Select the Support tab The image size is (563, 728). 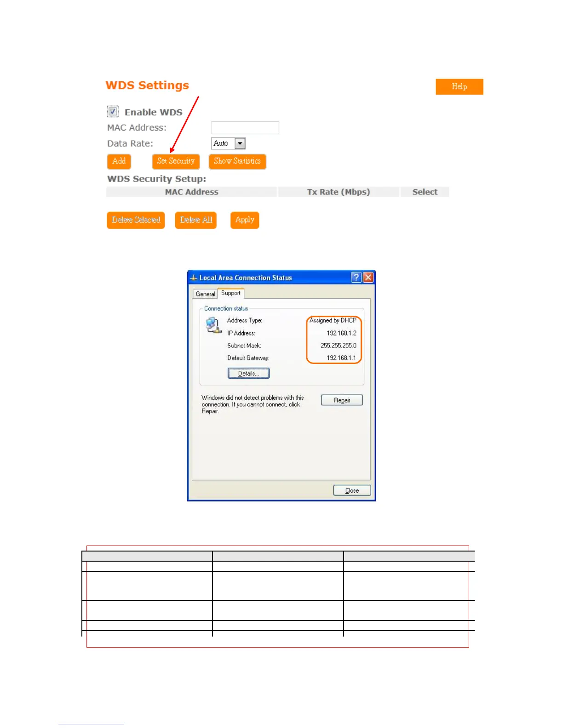pyautogui.click(x=231, y=293)
